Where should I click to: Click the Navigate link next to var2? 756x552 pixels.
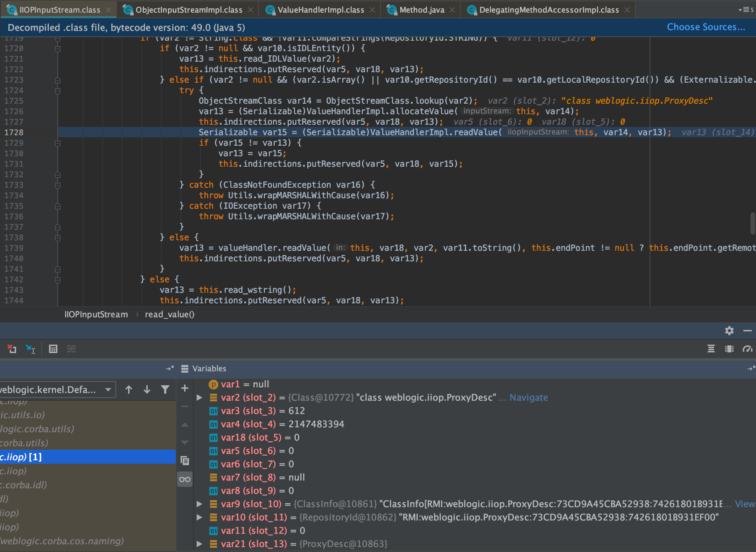point(529,397)
